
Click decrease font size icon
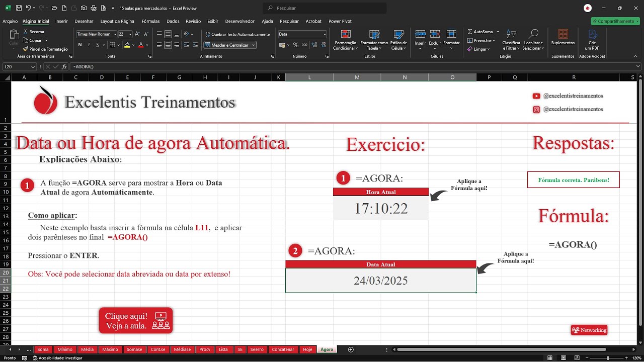[145, 34]
